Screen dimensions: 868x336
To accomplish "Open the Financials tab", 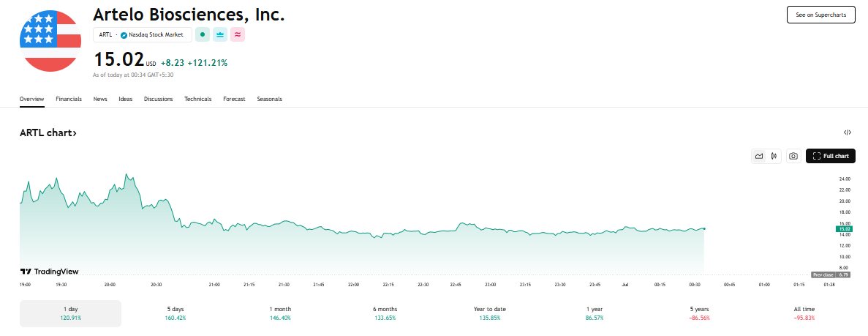I will (69, 100).
